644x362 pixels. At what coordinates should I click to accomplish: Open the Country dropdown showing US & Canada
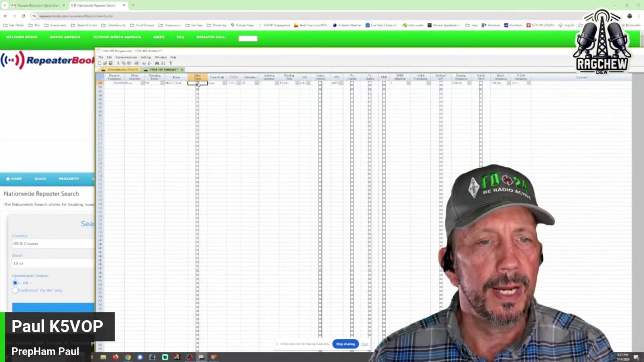52,244
